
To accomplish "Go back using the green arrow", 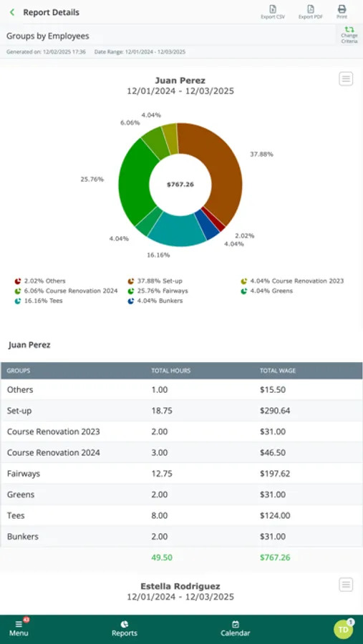I will [x=12, y=12].
